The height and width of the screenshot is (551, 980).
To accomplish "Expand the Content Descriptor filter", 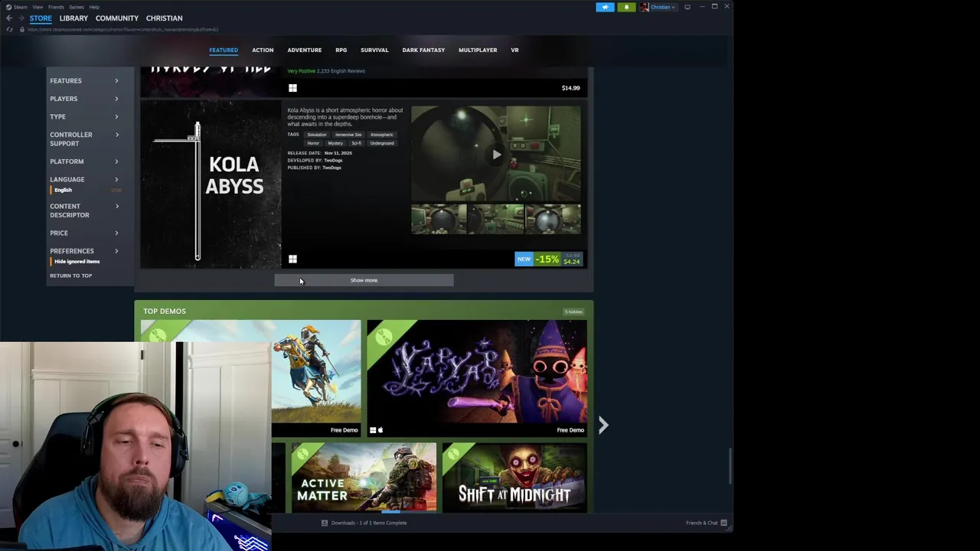I will coord(85,210).
